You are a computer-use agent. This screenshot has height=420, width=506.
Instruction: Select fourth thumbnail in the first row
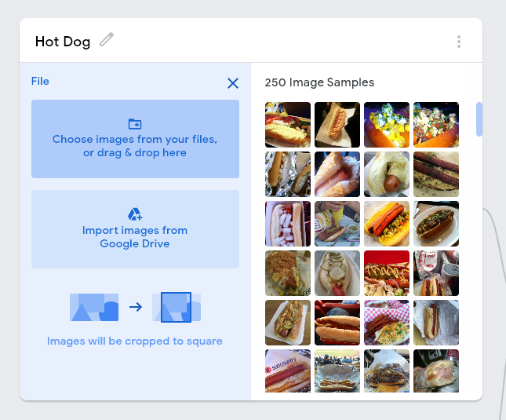click(x=436, y=125)
